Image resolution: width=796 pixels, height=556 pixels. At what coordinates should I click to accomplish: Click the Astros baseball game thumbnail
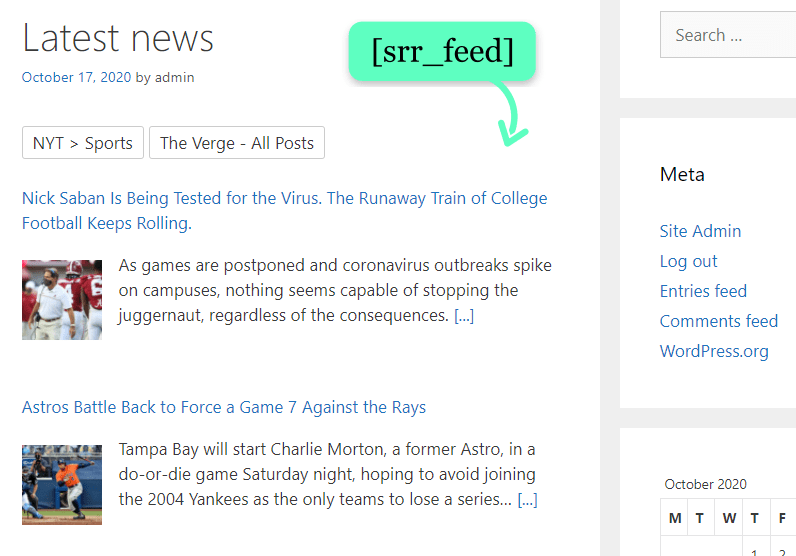62,485
